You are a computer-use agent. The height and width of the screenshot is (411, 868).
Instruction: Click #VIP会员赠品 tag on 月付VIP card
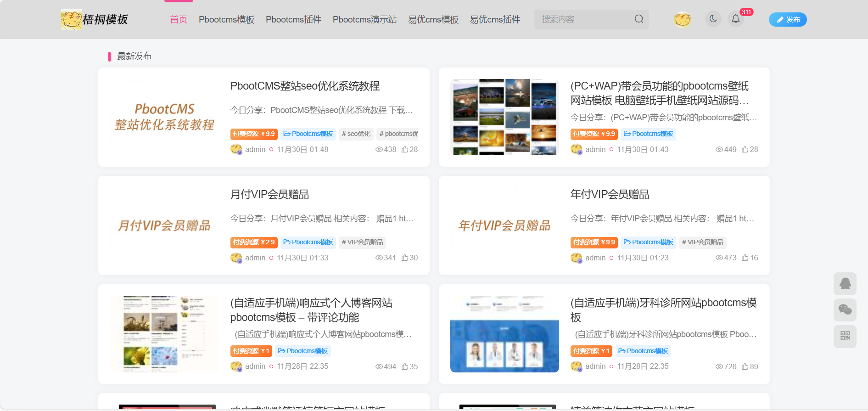[x=363, y=242]
